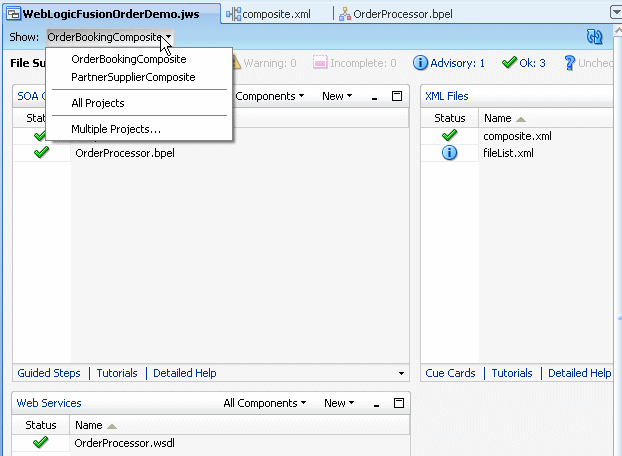
Task: Open the Web Services panel title link
Action: click(x=49, y=403)
